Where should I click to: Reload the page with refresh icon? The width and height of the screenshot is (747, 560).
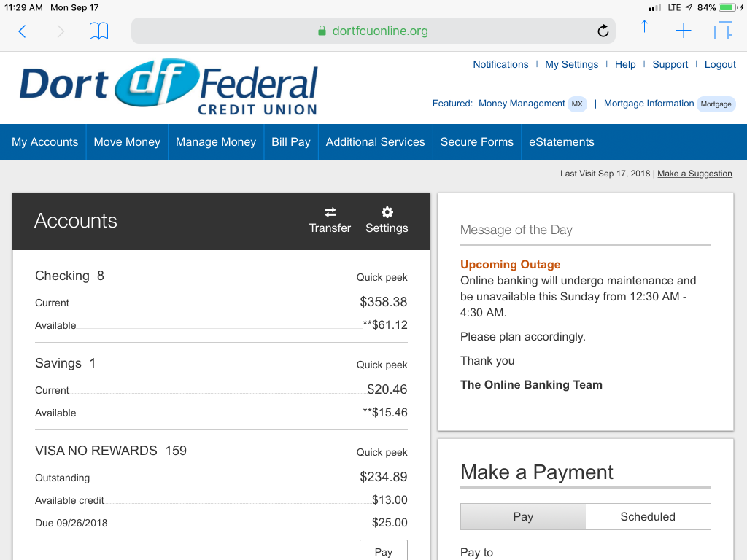(603, 31)
